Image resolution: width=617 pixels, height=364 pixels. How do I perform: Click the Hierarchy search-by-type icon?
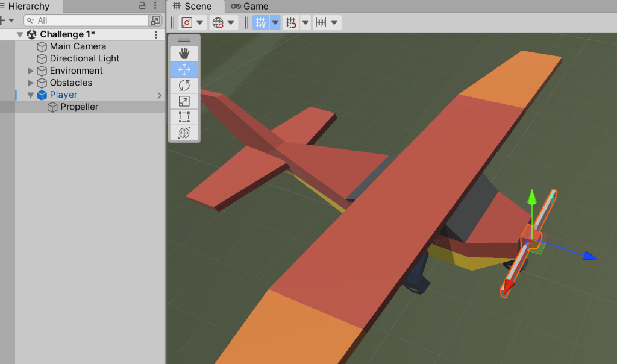(x=155, y=20)
